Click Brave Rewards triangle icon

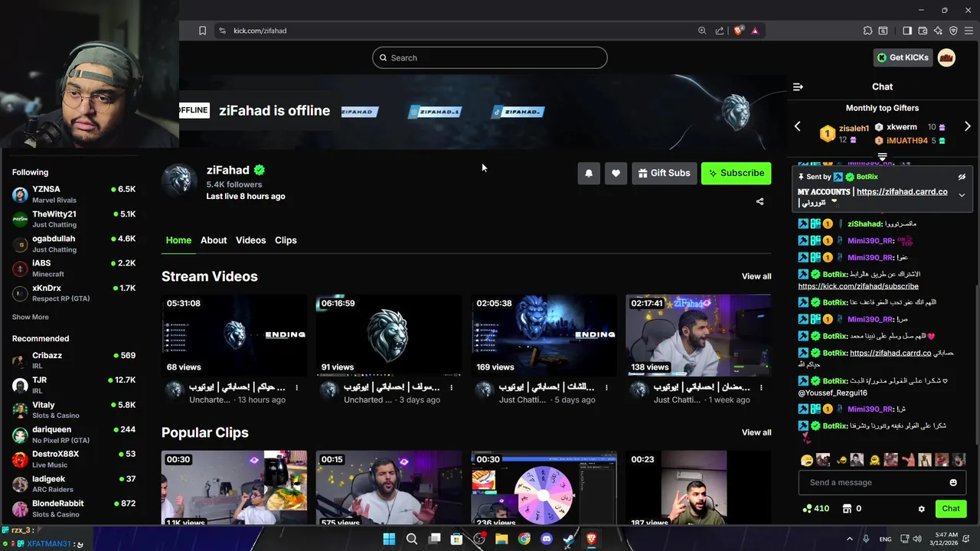click(x=755, y=31)
